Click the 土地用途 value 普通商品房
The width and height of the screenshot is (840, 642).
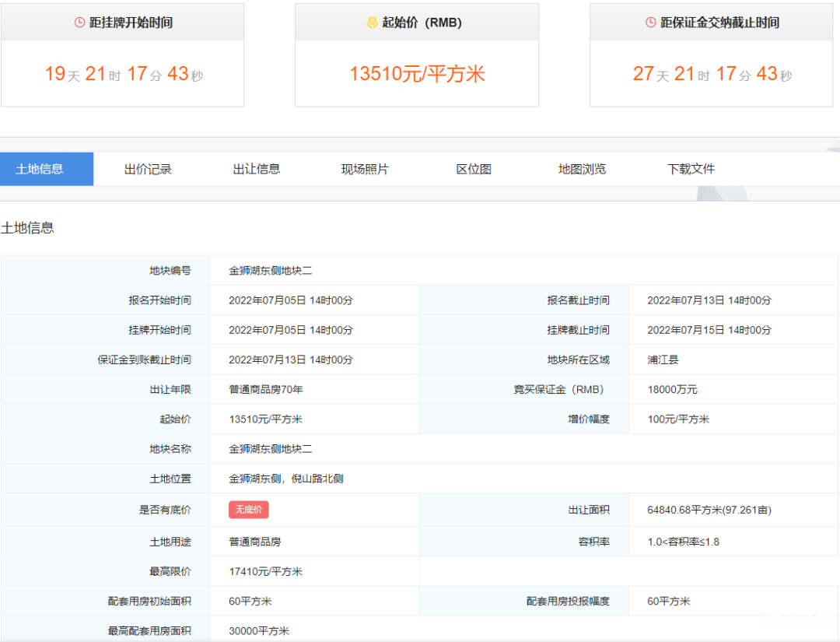(255, 542)
